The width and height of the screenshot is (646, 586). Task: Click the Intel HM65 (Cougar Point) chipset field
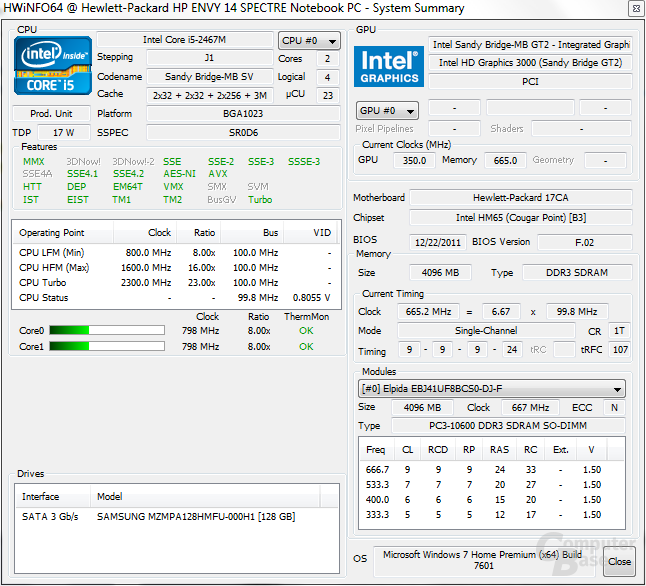[x=521, y=218]
